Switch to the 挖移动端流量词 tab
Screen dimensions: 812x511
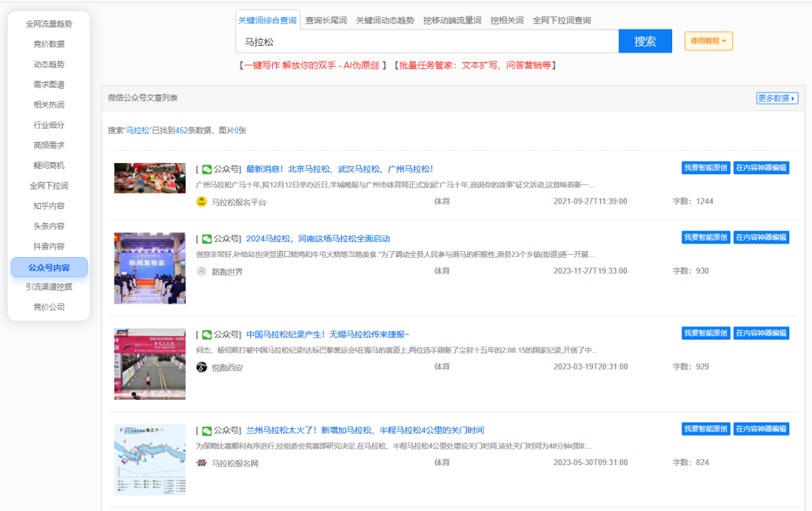click(452, 20)
